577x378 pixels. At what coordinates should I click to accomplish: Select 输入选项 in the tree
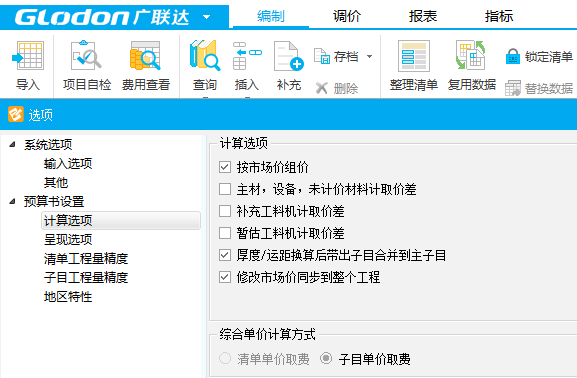tap(68, 163)
